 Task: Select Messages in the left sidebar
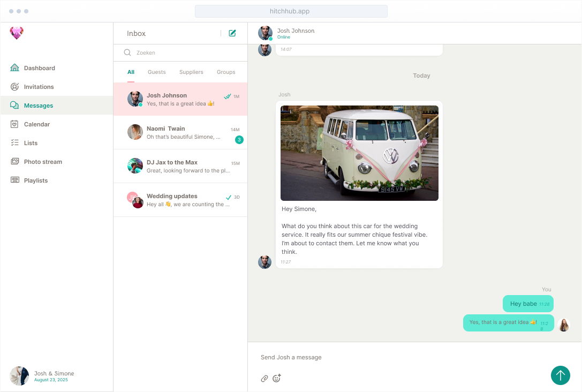[x=39, y=105]
